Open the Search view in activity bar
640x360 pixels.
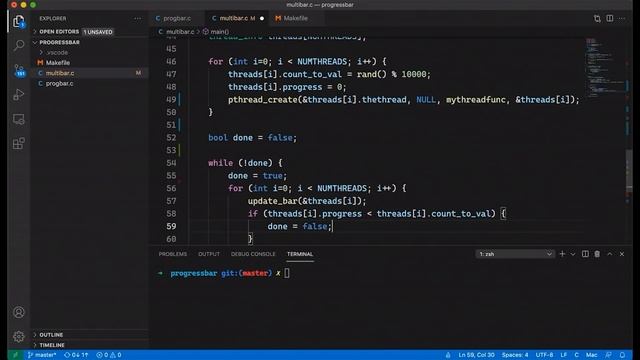[19, 45]
